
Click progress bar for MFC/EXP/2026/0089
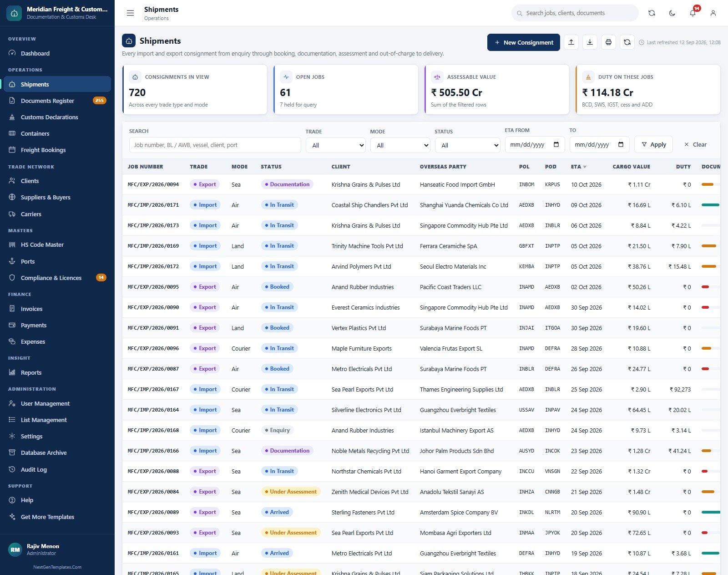(x=710, y=512)
